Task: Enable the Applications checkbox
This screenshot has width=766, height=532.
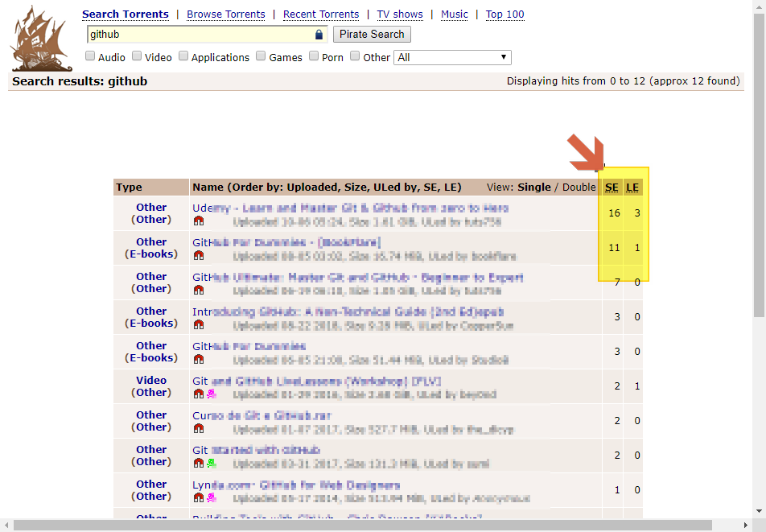Action: tap(183, 56)
